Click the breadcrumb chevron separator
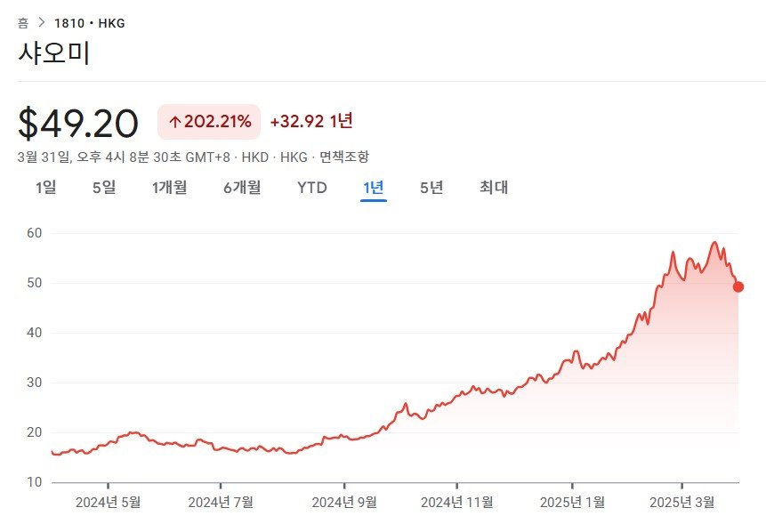Image resolution: width=766 pixels, height=532 pixels. pyautogui.click(x=42, y=23)
